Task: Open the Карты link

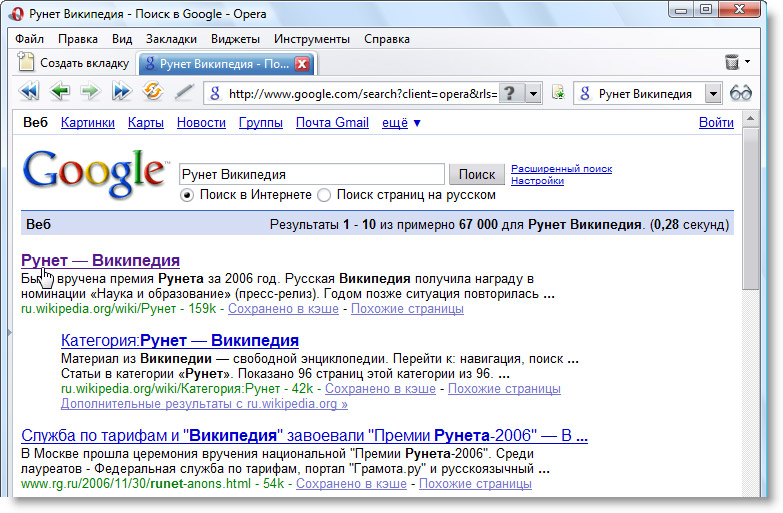Action: coord(146,123)
